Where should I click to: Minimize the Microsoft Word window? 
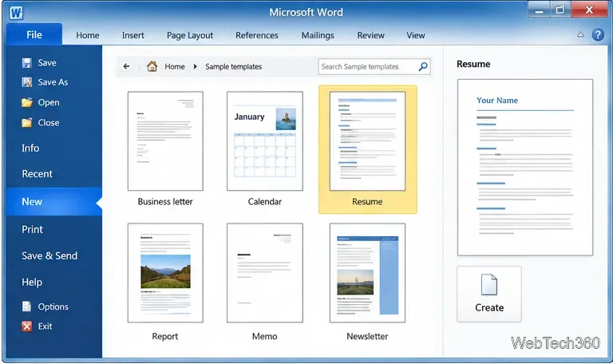[x=539, y=10]
